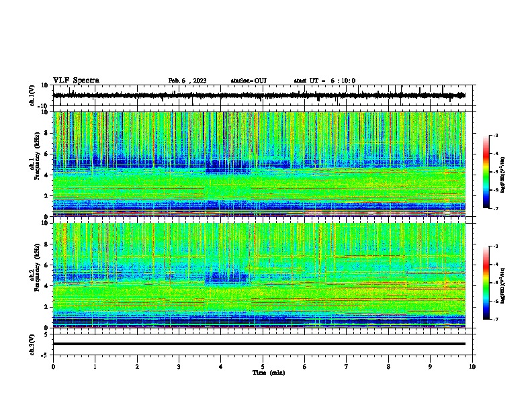The height and width of the screenshot is (411, 532).
Task: Click the "station=OUI" header label
Action: point(249,81)
